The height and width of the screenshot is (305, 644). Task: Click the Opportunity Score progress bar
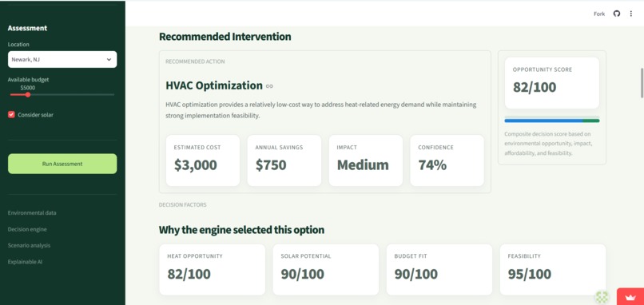[x=551, y=121]
